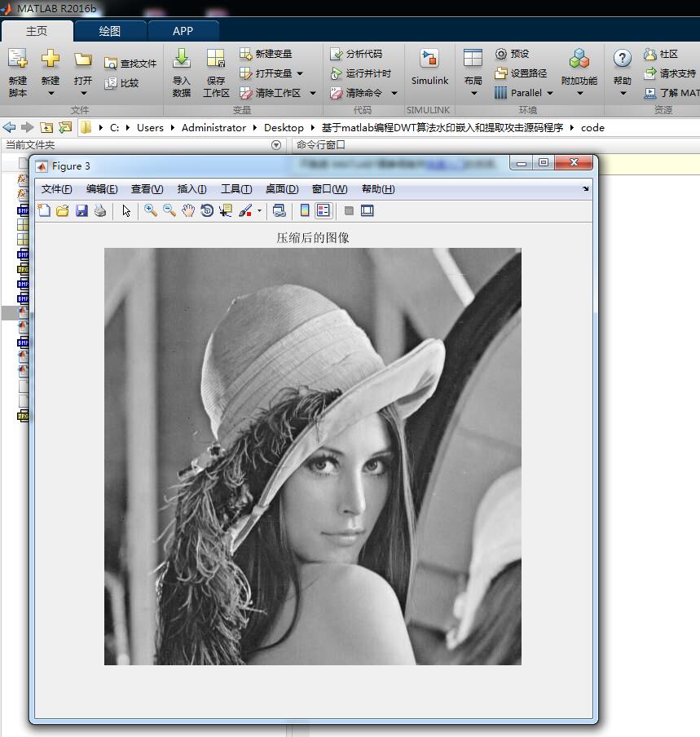Dock Figure 3 using the corner arrow
This screenshot has height=737, width=700.
tap(585, 189)
